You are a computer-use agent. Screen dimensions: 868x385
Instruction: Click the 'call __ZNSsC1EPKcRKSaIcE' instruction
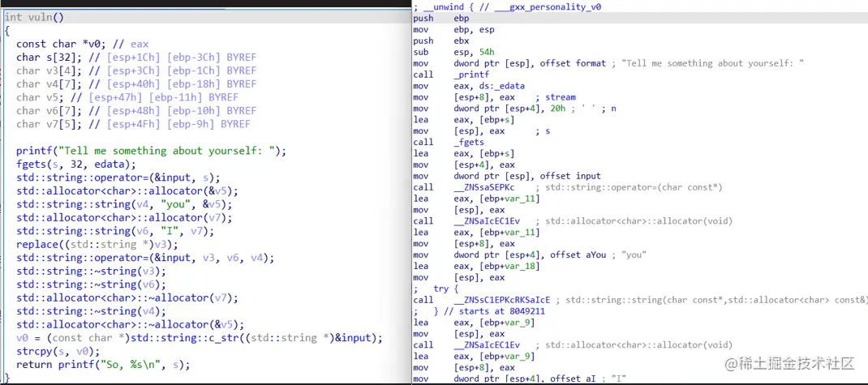482,300
